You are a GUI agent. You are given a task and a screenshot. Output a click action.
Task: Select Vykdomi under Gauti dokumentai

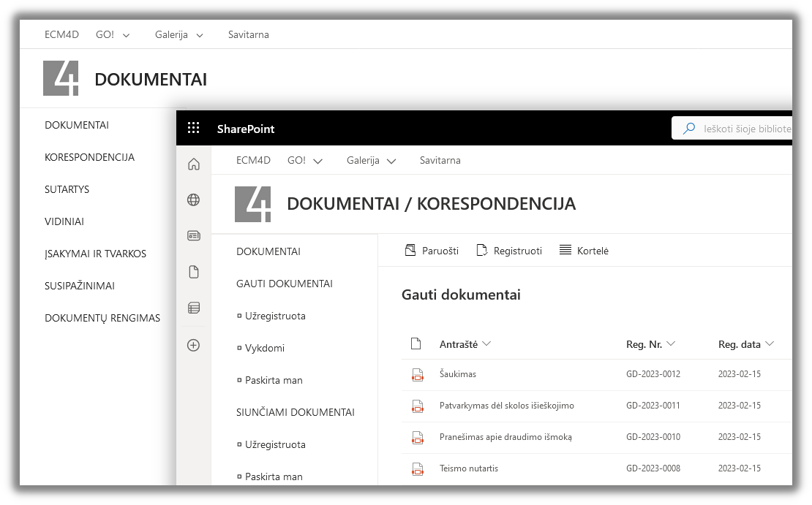click(264, 349)
